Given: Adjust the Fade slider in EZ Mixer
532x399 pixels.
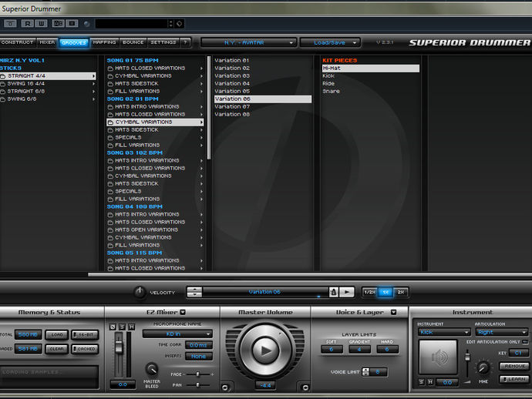Looking at the screenshot, I should [198, 374].
